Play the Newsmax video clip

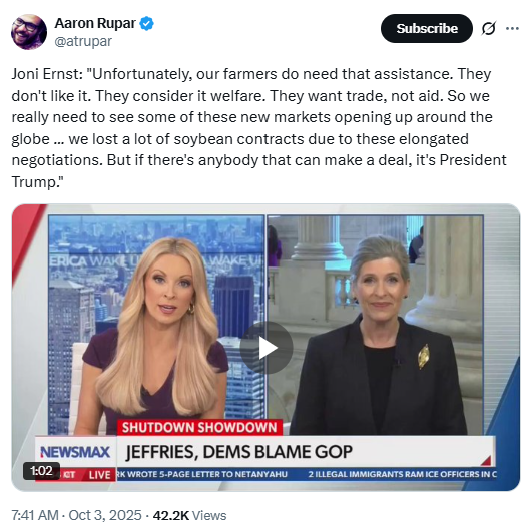[x=266, y=348]
